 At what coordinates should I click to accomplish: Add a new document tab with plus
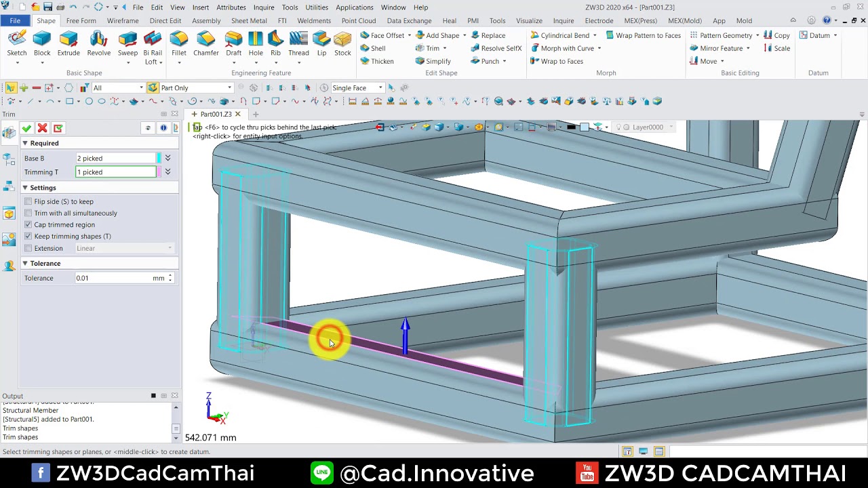[256, 114]
